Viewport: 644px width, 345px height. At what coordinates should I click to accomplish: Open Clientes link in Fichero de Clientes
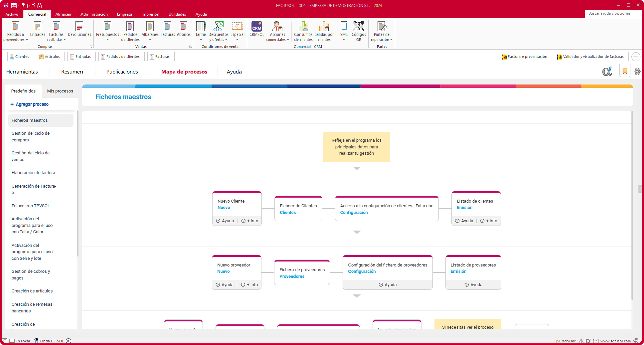click(288, 213)
